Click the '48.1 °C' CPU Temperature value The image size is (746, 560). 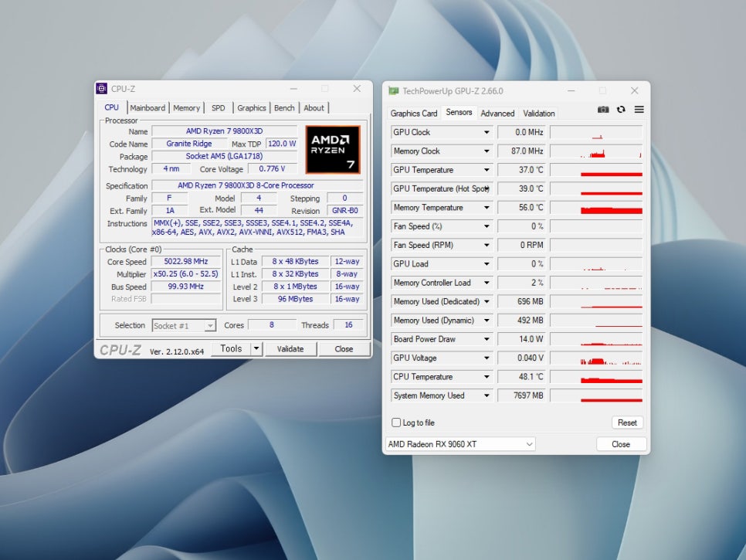click(521, 377)
